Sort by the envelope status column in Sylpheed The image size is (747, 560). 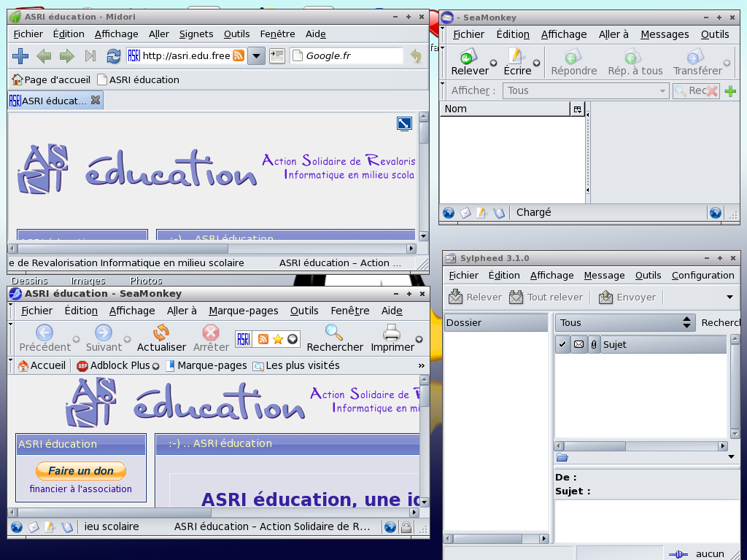[578, 344]
